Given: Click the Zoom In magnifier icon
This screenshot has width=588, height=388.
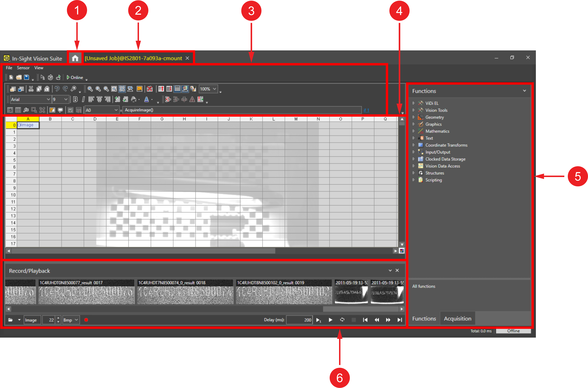Looking at the screenshot, I should 90,89.
